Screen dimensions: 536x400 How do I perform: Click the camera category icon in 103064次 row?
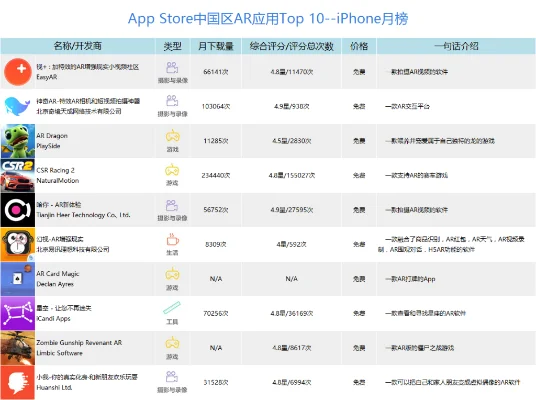click(x=172, y=101)
